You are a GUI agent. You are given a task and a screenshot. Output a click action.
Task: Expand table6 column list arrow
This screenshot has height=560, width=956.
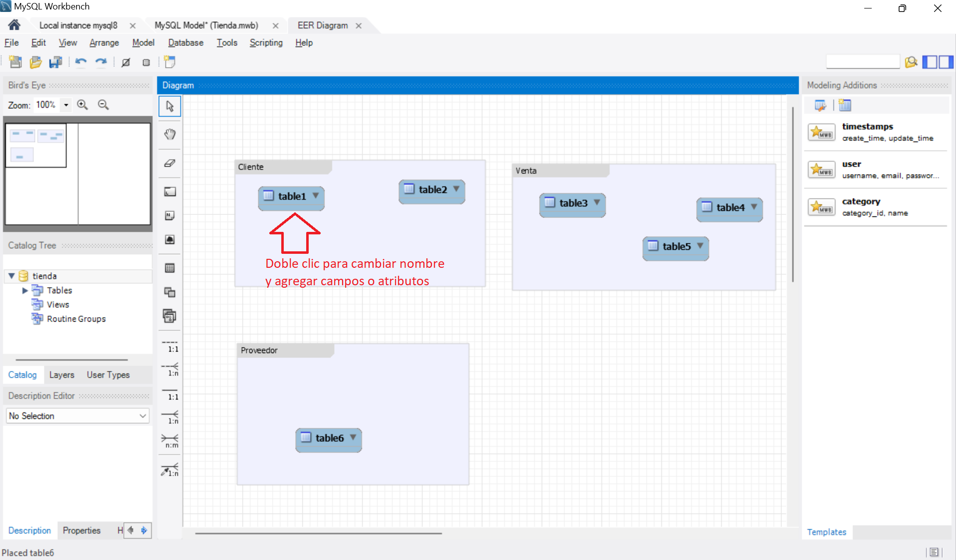[x=353, y=437]
